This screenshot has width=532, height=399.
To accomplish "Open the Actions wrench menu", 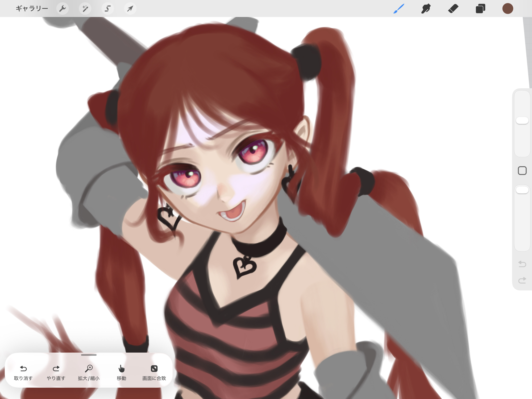I will 63,9.
